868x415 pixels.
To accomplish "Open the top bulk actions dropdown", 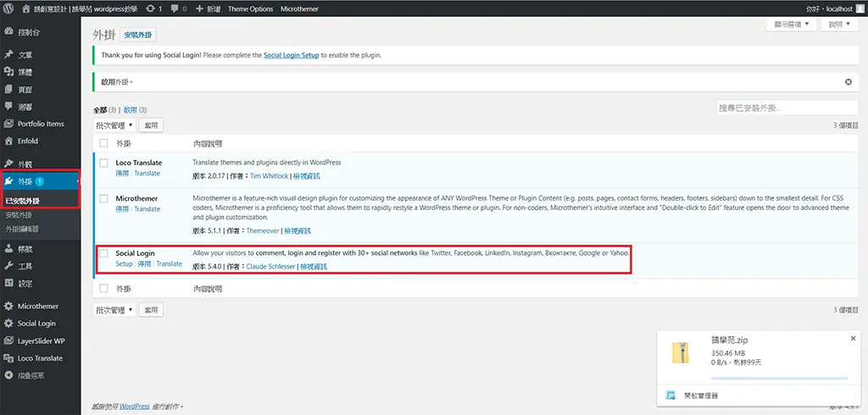I will point(114,125).
